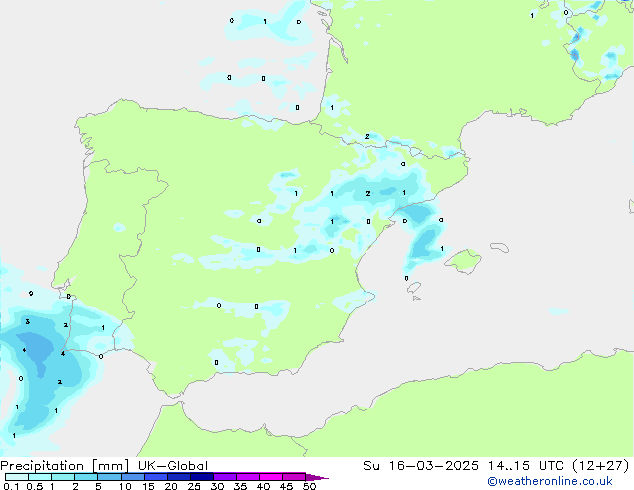Select the 35–40 mm legend color swatch

click(x=248, y=477)
